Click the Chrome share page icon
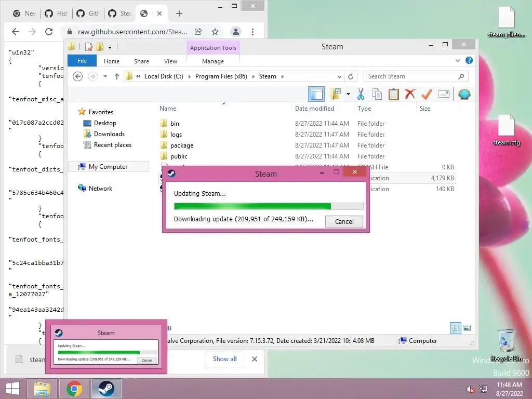Viewport: 532px width, 399px height. click(x=198, y=32)
